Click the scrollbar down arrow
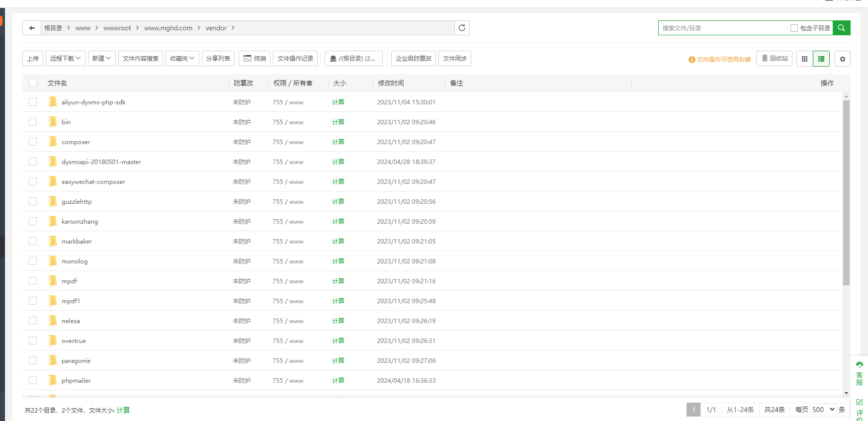The height and width of the screenshot is (421, 868). point(846,393)
